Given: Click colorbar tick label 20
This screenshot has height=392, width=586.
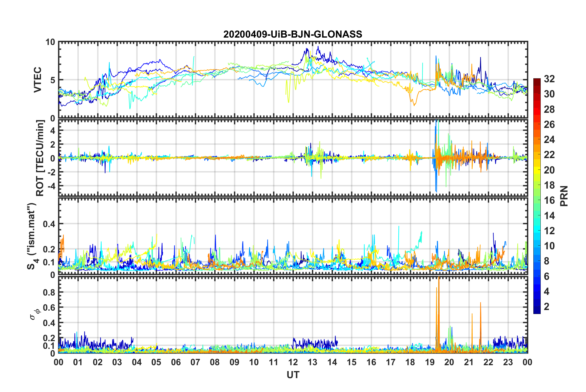Looking at the screenshot, I should (x=549, y=170).
